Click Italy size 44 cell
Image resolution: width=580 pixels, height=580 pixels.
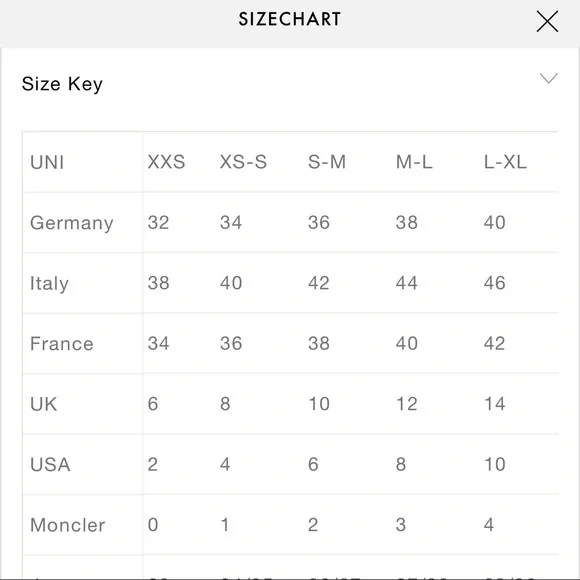tap(407, 283)
